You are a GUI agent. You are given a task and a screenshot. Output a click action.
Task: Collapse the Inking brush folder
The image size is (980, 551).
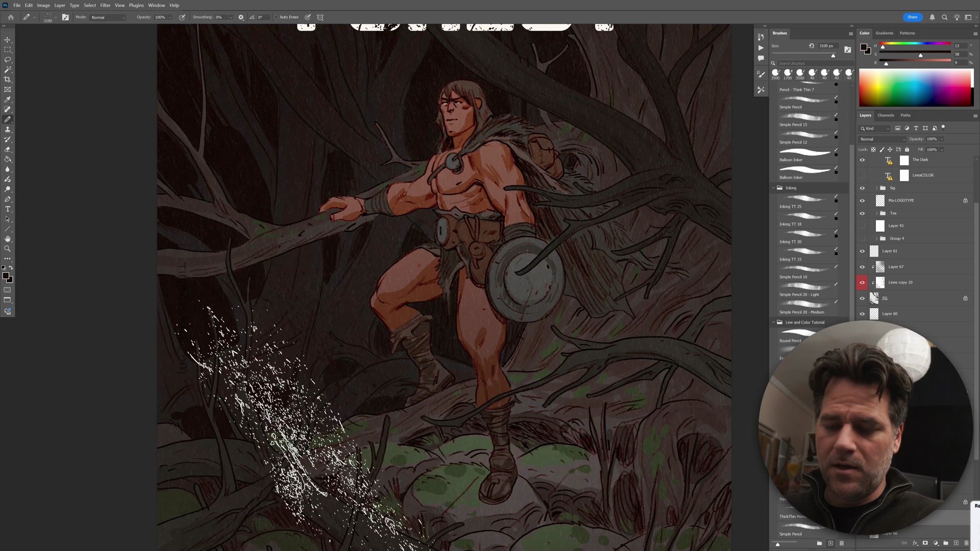[774, 188]
